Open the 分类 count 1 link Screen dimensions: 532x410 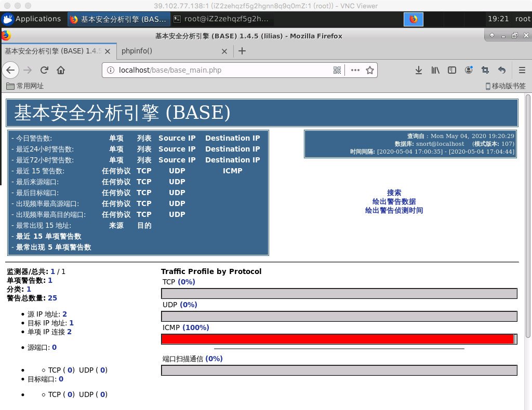pyautogui.click(x=29, y=289)
